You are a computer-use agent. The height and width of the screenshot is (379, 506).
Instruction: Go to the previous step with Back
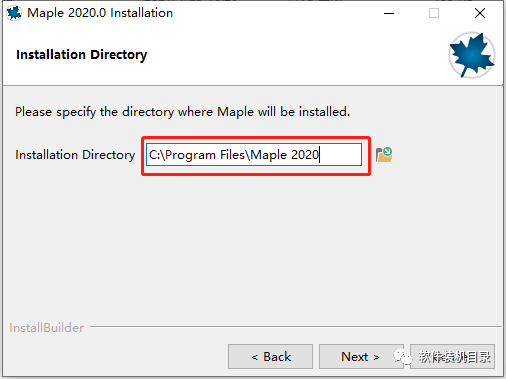click(270, 357)
